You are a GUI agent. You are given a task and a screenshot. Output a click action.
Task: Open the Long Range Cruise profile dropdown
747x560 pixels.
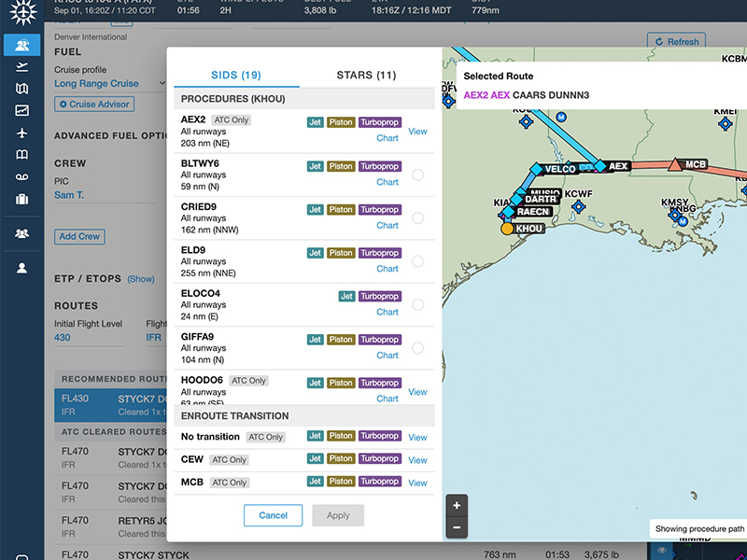click(110, 83)
